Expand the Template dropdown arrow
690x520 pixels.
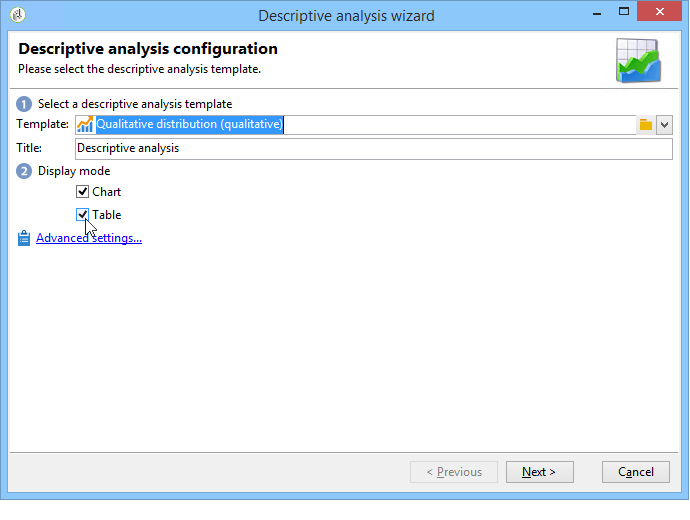664,125
